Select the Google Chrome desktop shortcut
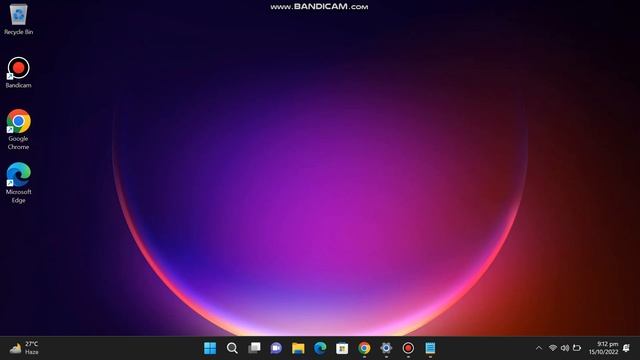640x360 pixels. 18,129
